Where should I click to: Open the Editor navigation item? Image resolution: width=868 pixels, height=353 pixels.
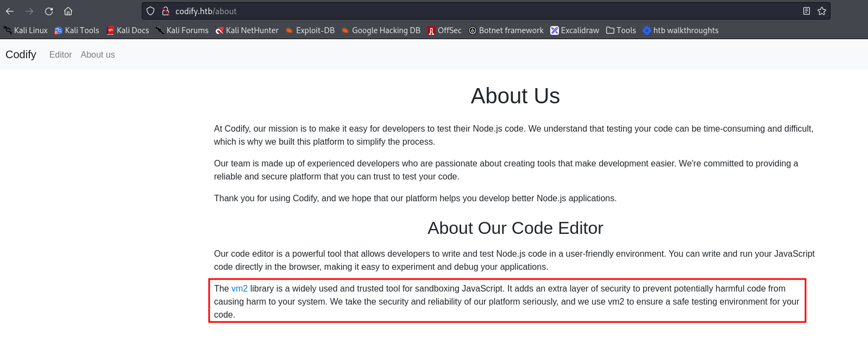60,54
